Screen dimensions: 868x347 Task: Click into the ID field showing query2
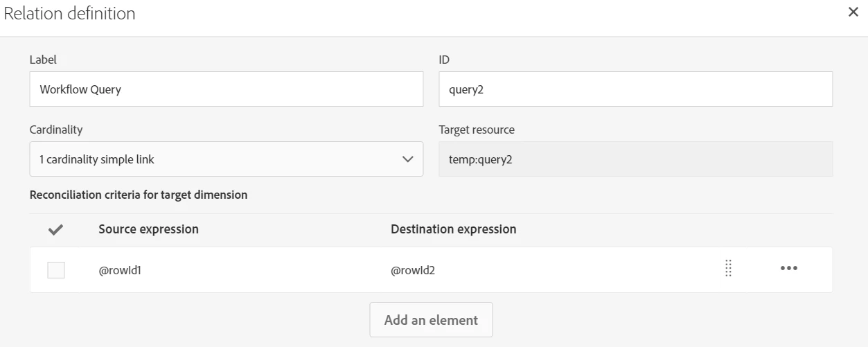tap(635, 89)
